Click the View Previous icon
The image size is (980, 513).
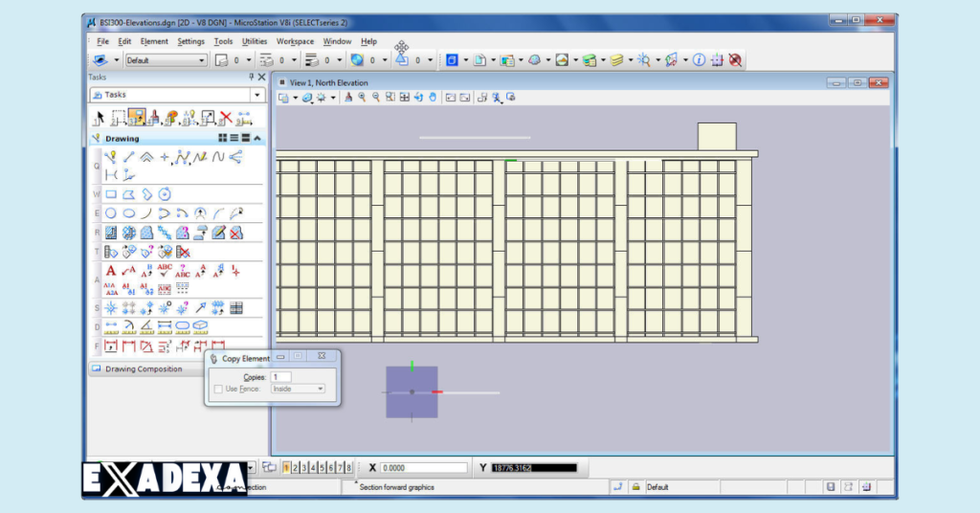coord(451,98)
